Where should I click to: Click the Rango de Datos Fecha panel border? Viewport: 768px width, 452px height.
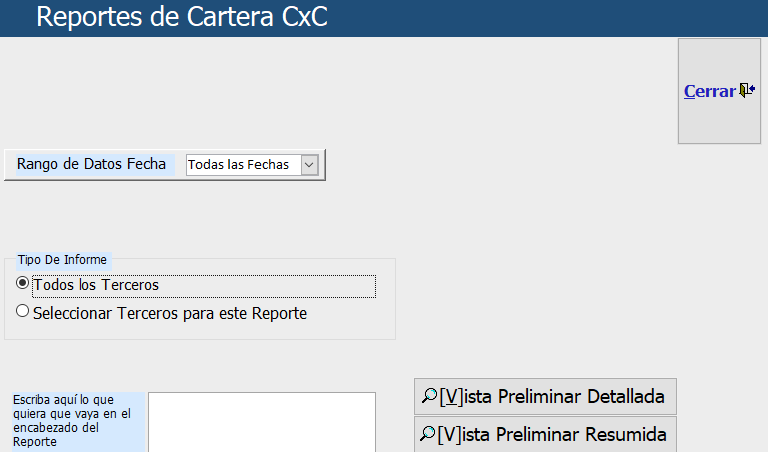[x=165, y=179]
